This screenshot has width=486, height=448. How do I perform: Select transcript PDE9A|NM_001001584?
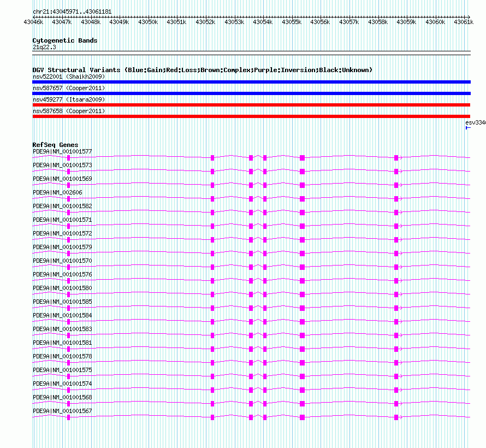62,315
